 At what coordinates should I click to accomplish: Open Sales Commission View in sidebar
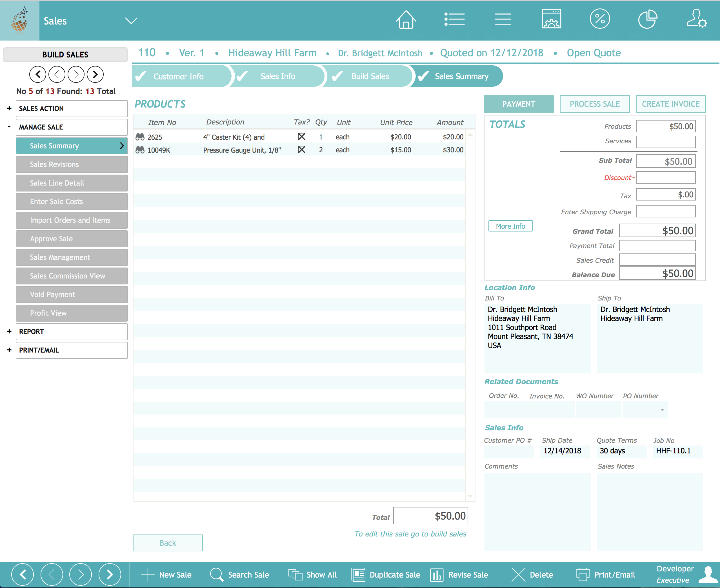[72, 276]
